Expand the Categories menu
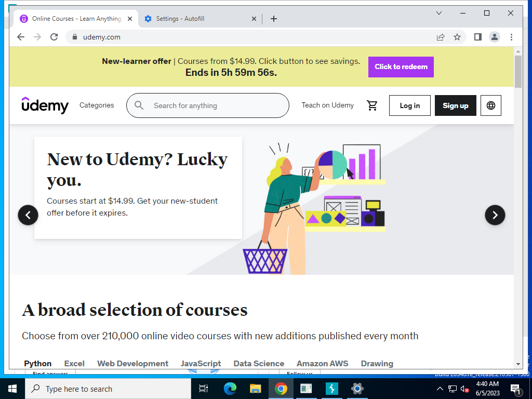The image size is (532, 399). click(97, 105)
